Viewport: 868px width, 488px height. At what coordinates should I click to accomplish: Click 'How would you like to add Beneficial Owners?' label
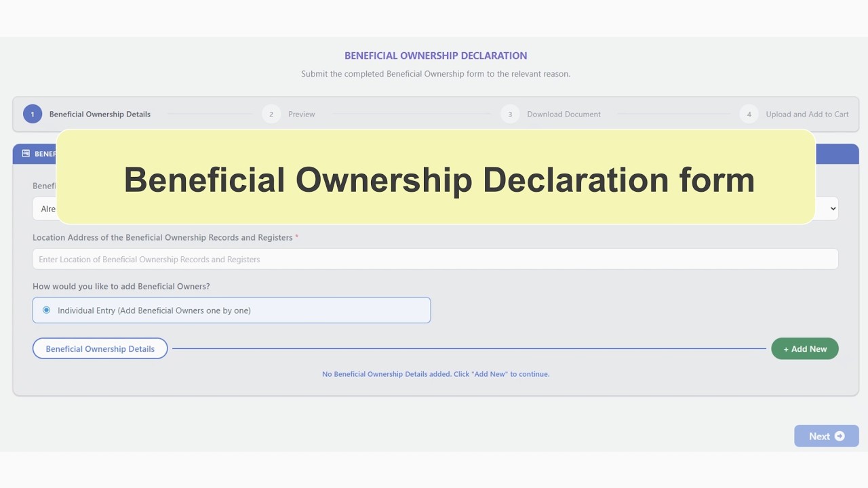click(x=121, y=286)
